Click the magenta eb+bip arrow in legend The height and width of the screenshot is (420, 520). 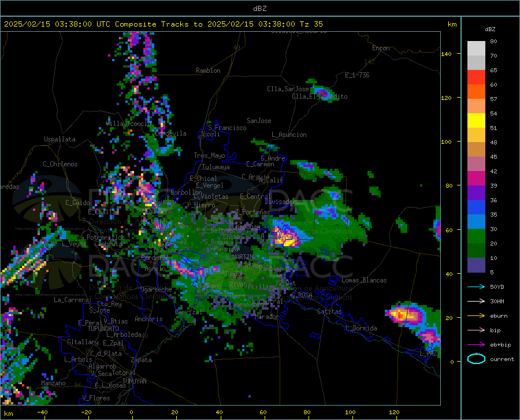tap(476, 344)
